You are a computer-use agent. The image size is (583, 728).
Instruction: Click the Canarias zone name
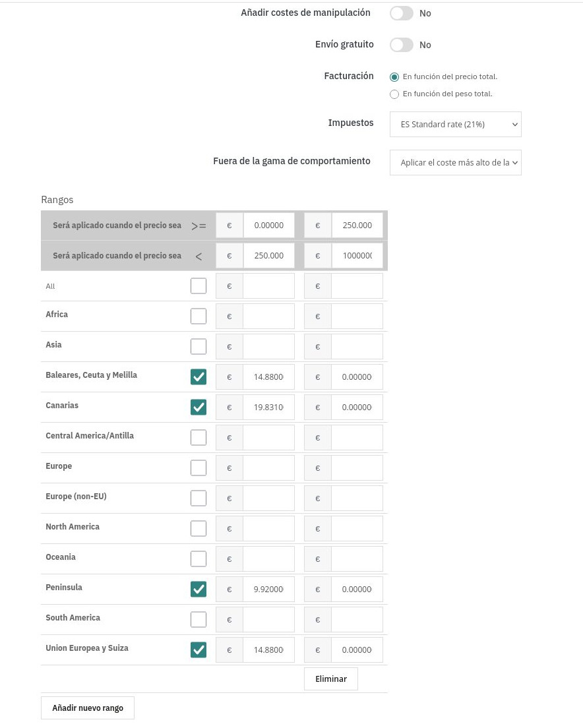(x=62, y=406)
